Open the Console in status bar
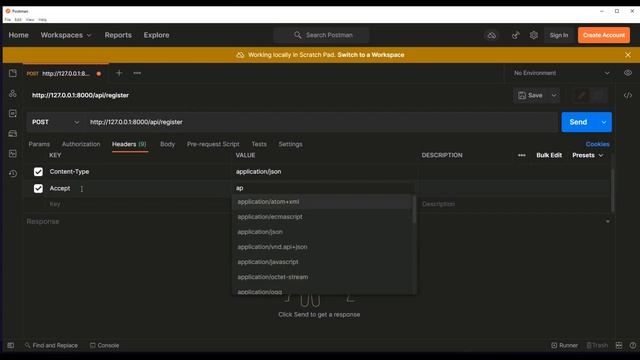Screen dimensions: 640x360 click(x=104, y=345)
